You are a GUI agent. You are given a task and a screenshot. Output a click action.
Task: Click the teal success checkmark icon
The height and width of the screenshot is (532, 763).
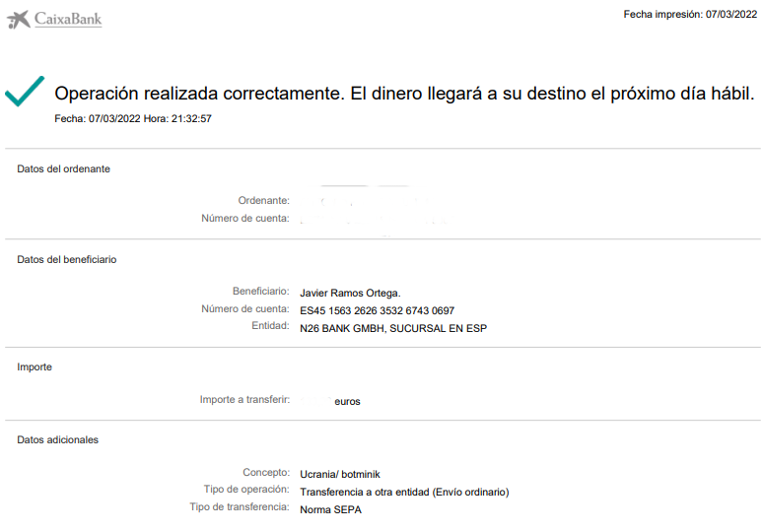[25, 92]
